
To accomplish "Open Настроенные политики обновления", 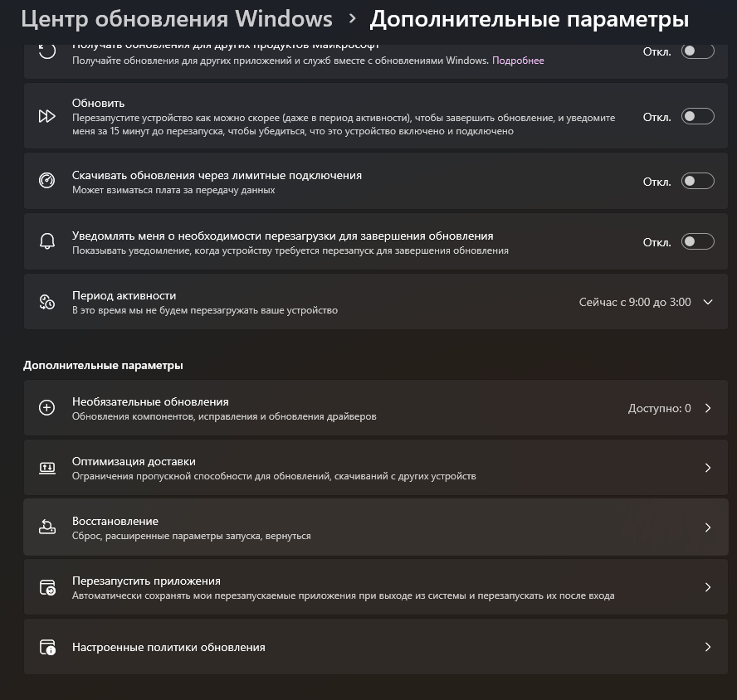I will [x=375, y=647].
